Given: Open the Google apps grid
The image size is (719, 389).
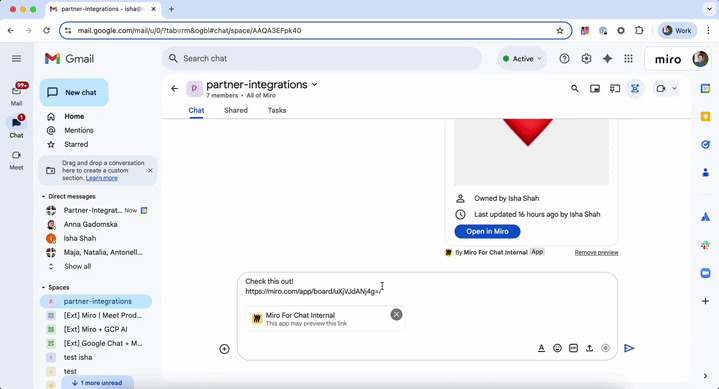Looking at the screenshot, I should point(629,59).
